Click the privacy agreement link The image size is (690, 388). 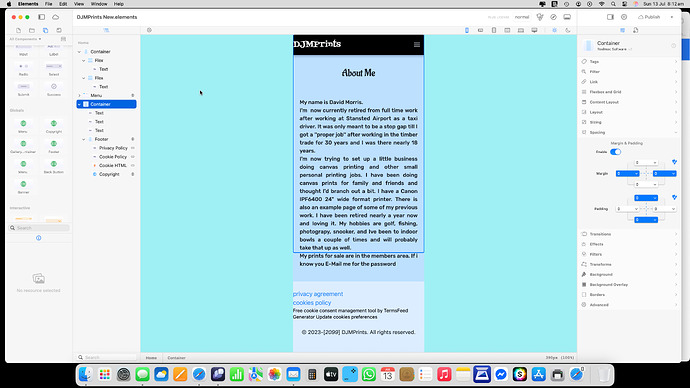coord(318,294)
